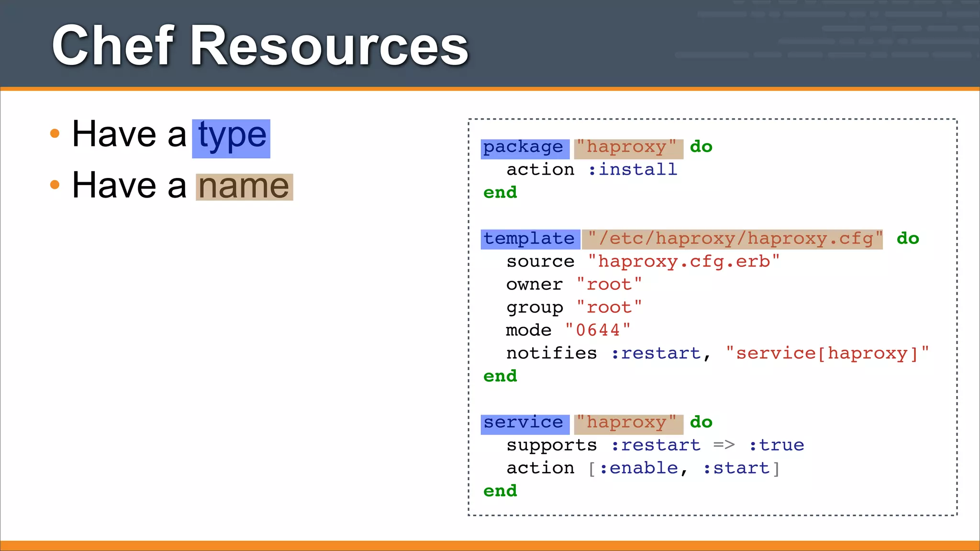The image size is (980, 551).
Task: Click ':restart' on the supports line
Action: click(656, 445)
